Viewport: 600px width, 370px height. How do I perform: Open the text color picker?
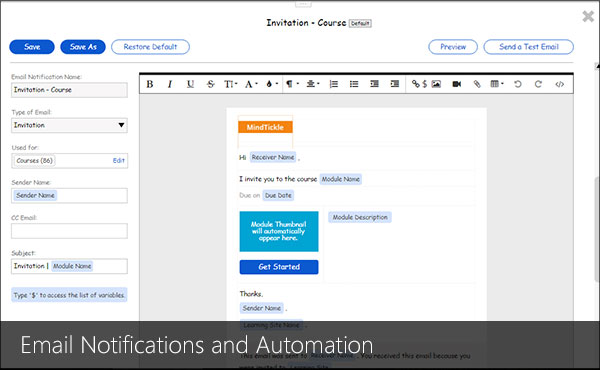(272, 84)
